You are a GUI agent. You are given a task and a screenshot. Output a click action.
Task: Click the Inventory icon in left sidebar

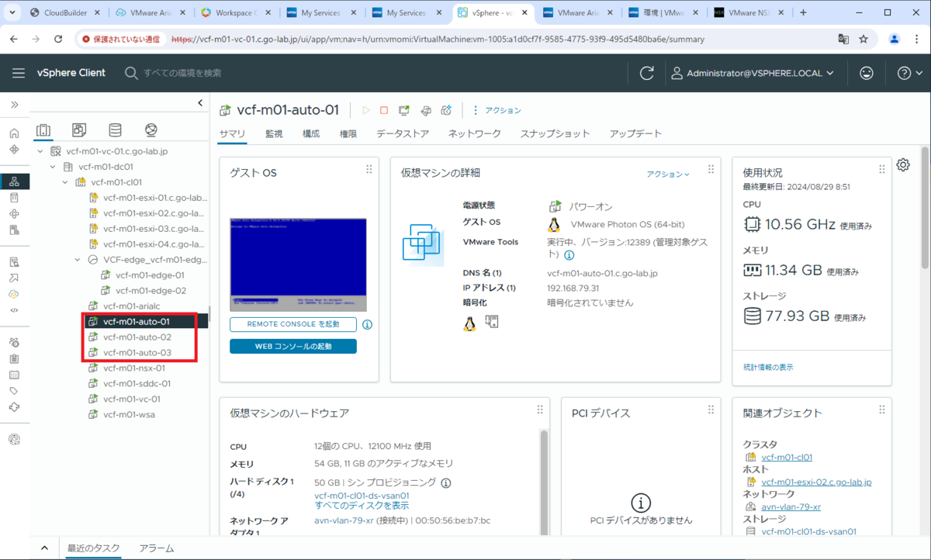click(x=14, y=181)
